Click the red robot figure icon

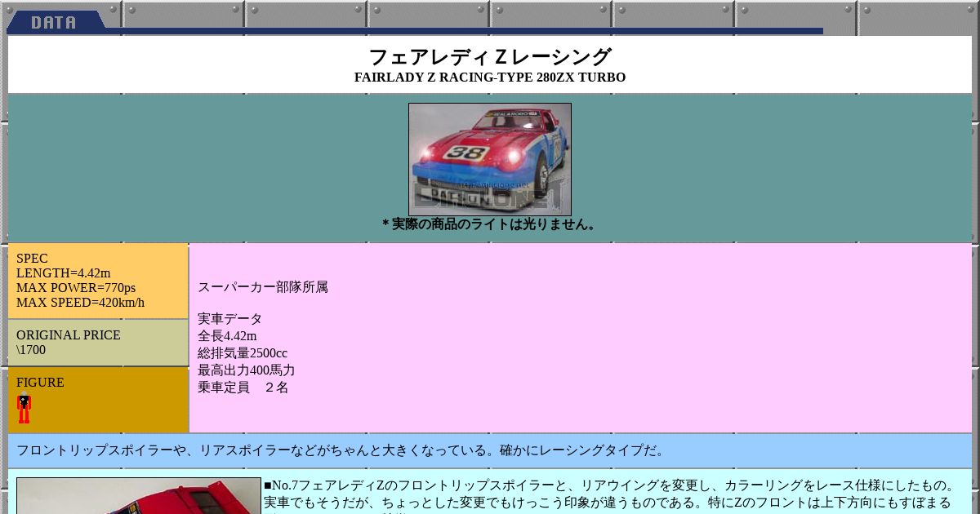24,409
